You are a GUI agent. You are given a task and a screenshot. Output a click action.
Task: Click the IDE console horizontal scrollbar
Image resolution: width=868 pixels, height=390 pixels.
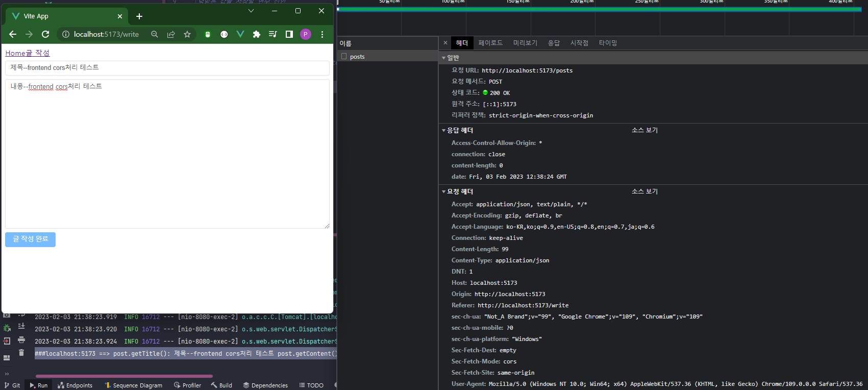124,377
